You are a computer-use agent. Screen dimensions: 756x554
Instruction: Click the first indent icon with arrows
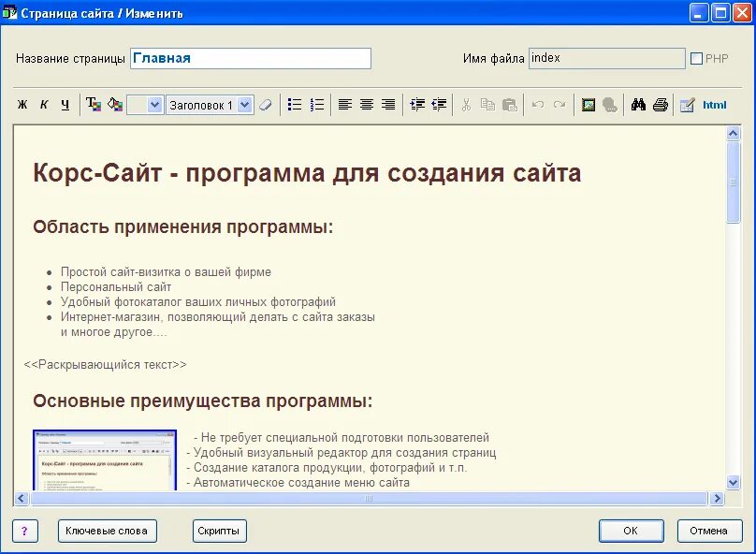tap(417, 105)
